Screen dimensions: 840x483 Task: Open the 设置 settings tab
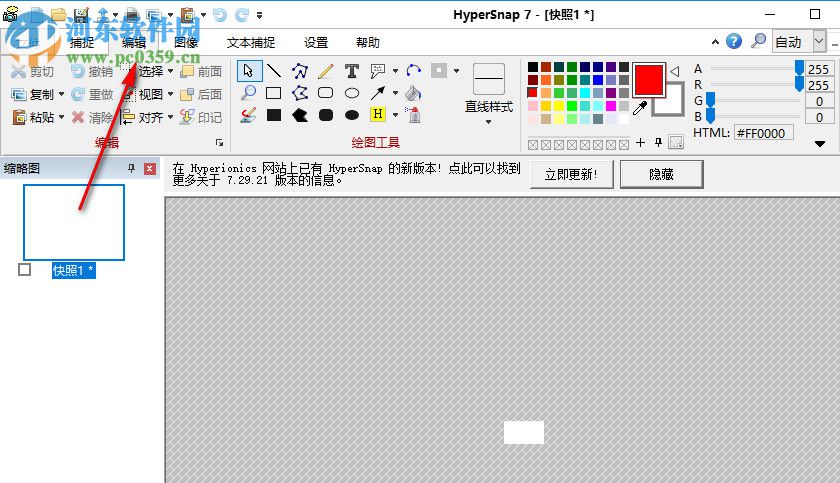click(316, 43)
